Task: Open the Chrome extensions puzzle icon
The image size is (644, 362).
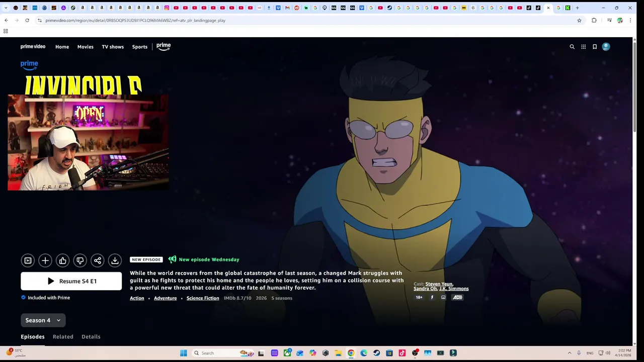Action: (594, 20)
